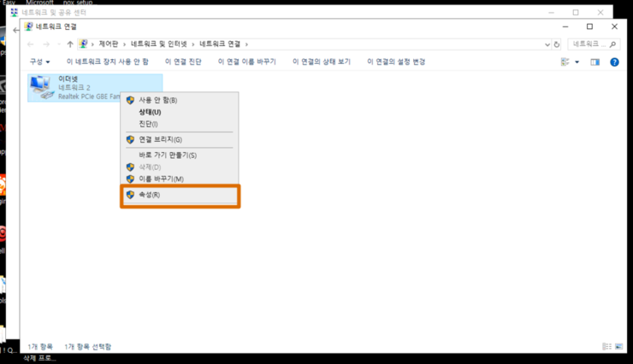The image size is (633, 364).
Task: Open the help question mark icon
Action: click(x=614, y=62)
